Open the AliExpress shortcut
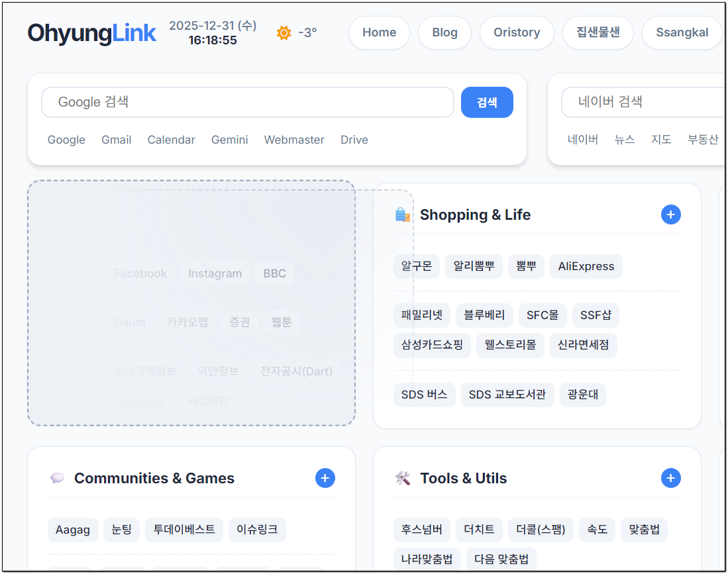This screenshot has height=574, width=728. [x=586, y=266]
